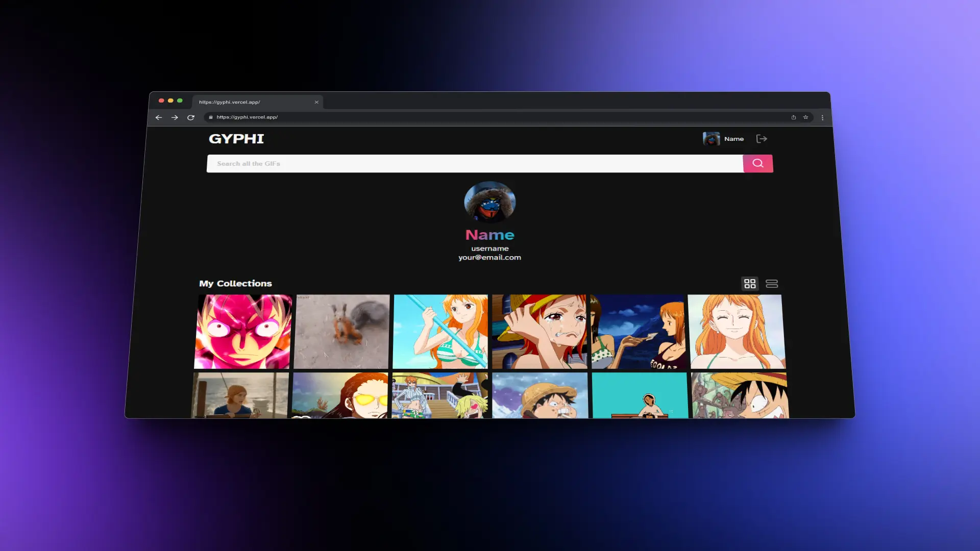Toggle the bookmark star in the address bar

806,117
